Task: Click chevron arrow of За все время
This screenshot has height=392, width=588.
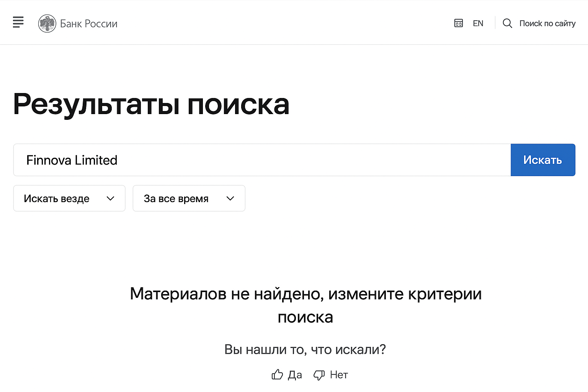Action: tap(230, 198)
